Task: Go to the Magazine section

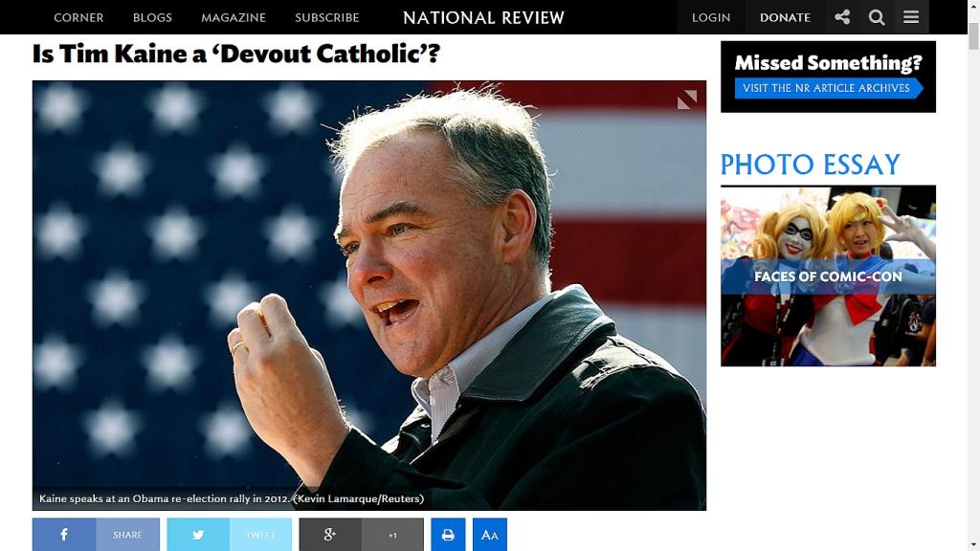Action: tap(234, 17)
